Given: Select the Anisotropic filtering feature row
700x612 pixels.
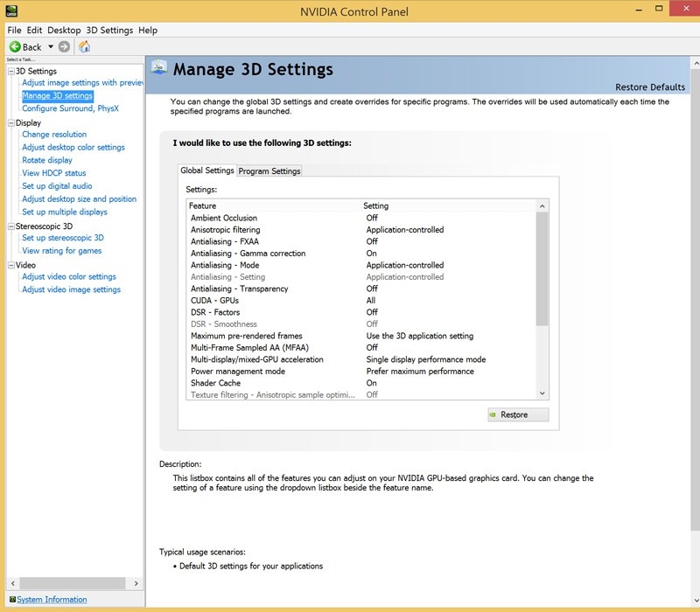Looking at the screenshot, I should coord(361,230).
